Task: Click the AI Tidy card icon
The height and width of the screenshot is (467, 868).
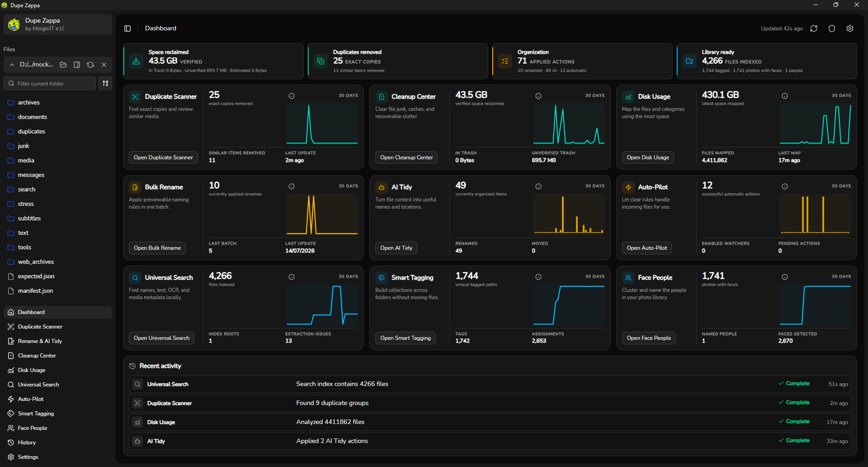Action: tap(382, 187)
